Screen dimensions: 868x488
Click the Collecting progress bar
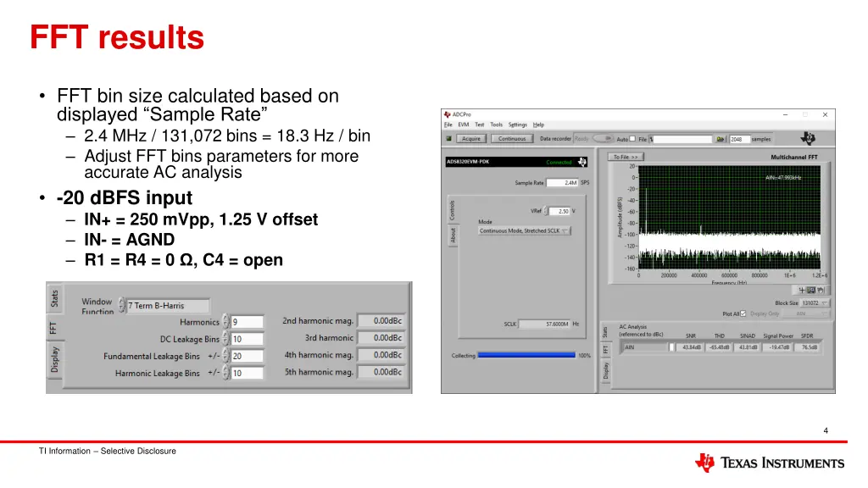(526, 356)
